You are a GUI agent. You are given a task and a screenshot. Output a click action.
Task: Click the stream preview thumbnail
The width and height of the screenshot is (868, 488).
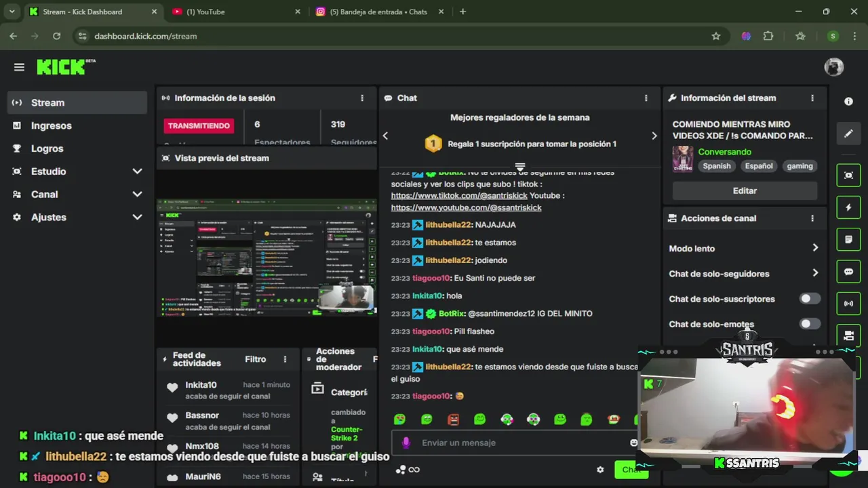pos(267,258)
